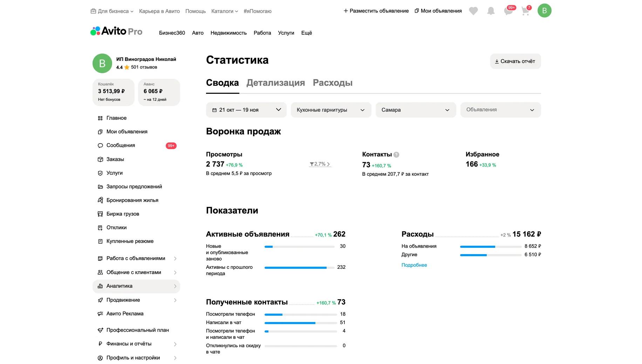The height and width of the screenshot is (364, 642).
Task: Click the 99+ unread badge on Сообщения
Action: pos(171,146)
